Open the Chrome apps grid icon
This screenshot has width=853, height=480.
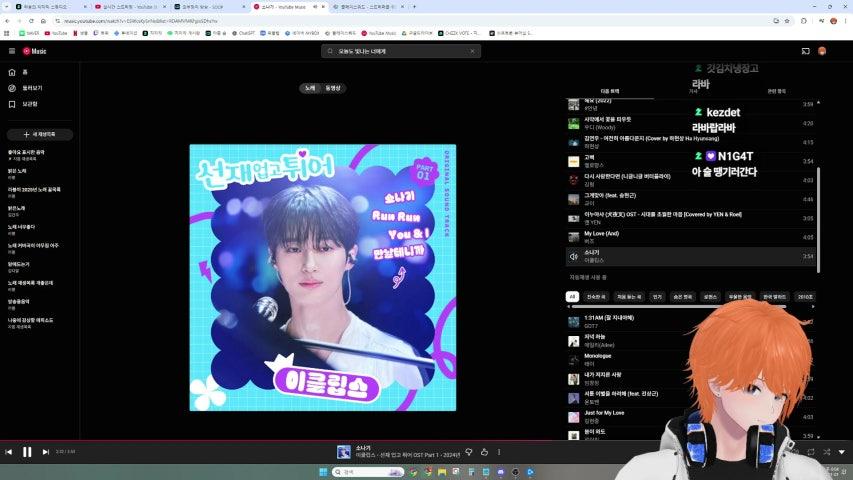[x=7, y=33]
